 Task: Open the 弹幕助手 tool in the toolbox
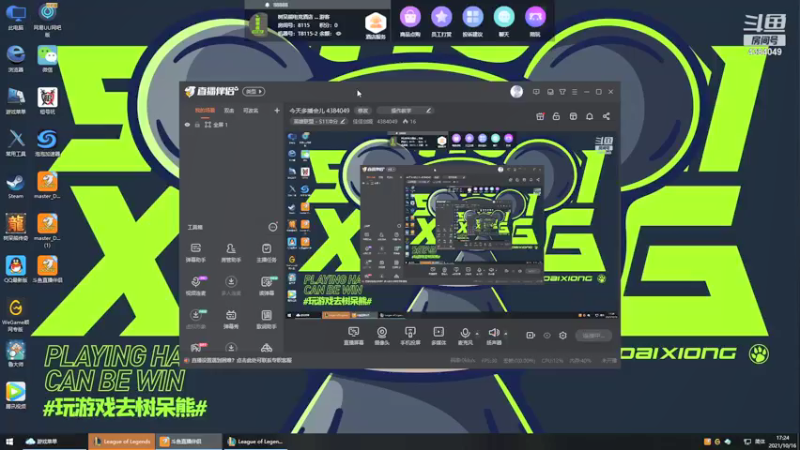pyautogui.click(x=195, y=253)
